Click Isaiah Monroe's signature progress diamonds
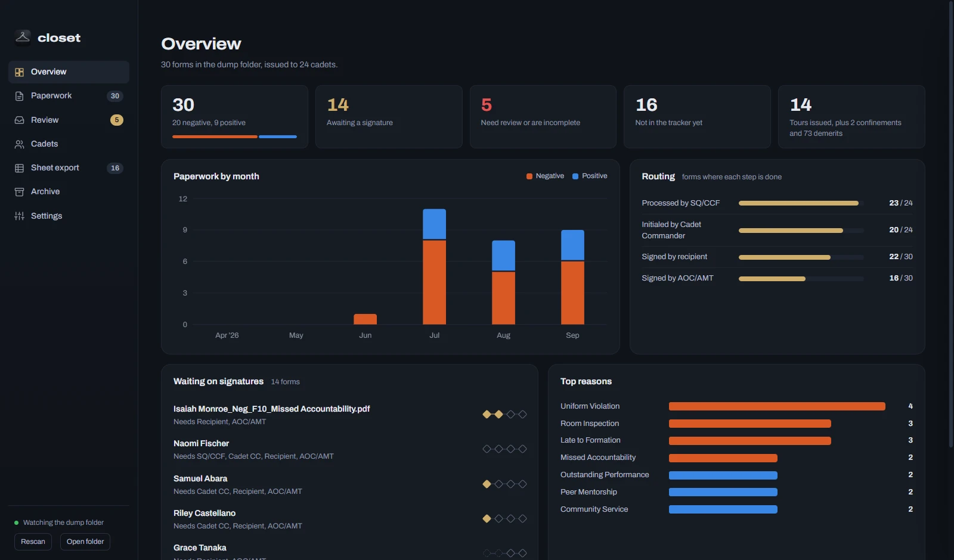The width and height of the screenshot is (954, 560). click(x=504, y=414)
